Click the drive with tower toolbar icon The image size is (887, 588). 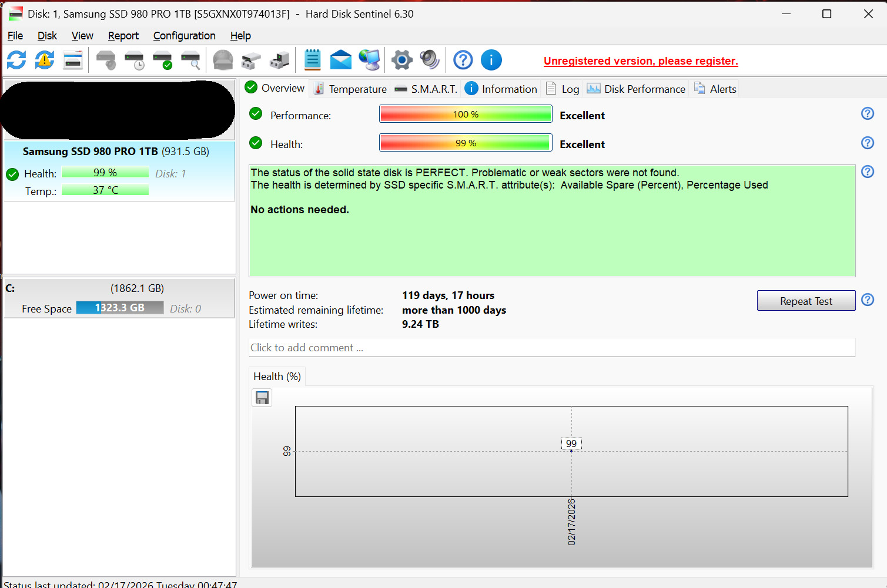point(280,60)
